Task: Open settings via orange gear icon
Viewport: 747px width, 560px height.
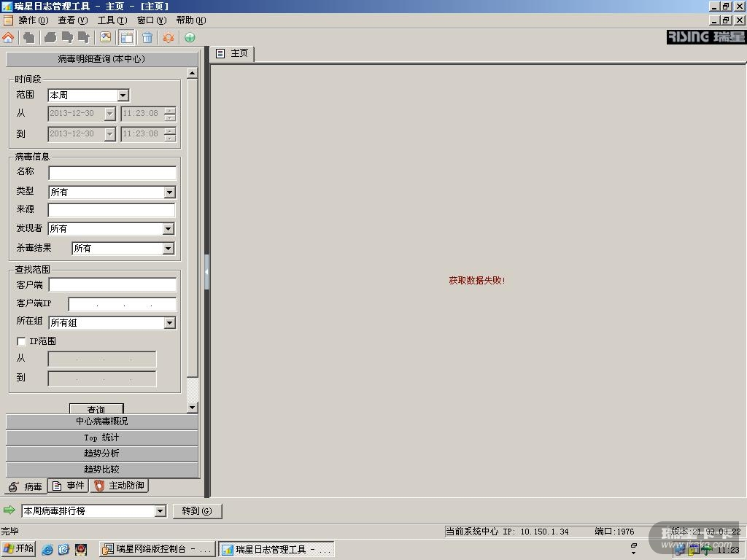Action: click(169, 37)
